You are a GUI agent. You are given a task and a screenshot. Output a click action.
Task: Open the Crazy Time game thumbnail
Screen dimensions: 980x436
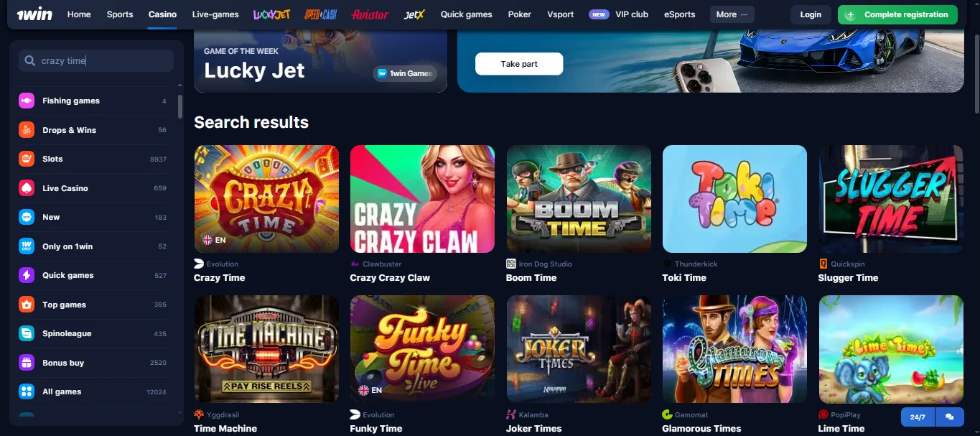266,199
